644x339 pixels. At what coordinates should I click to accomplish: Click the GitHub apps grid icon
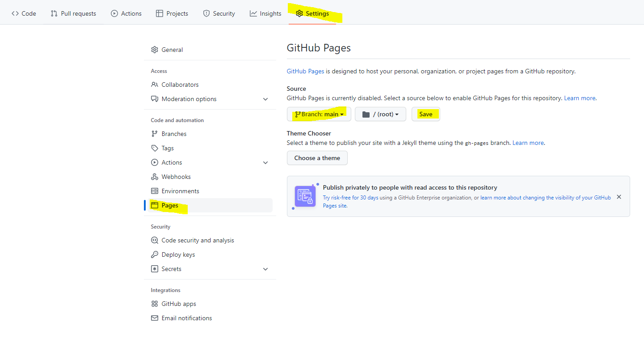click(x=155, y=304)
